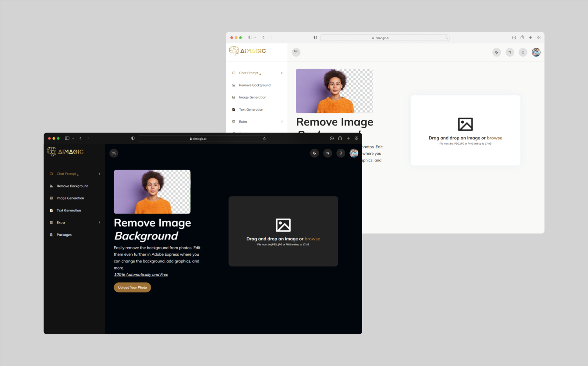588x366 pixels.
Task: Click share icon in light Safari toolbar
Action: 522,38
